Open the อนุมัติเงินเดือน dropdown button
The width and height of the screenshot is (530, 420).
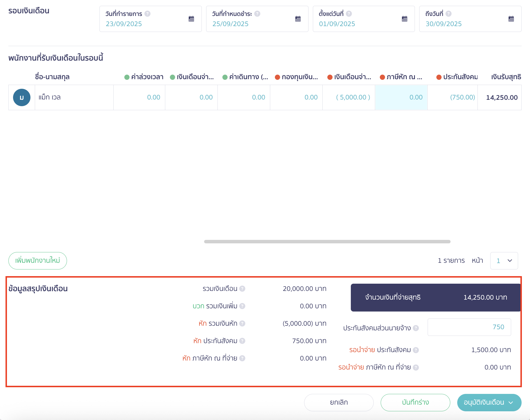[489, 403]
